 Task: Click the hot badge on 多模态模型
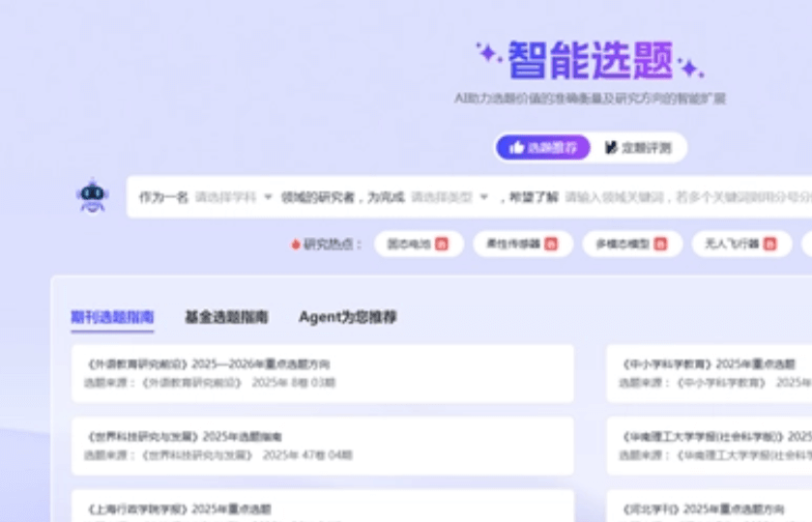[x=660, y=244]
